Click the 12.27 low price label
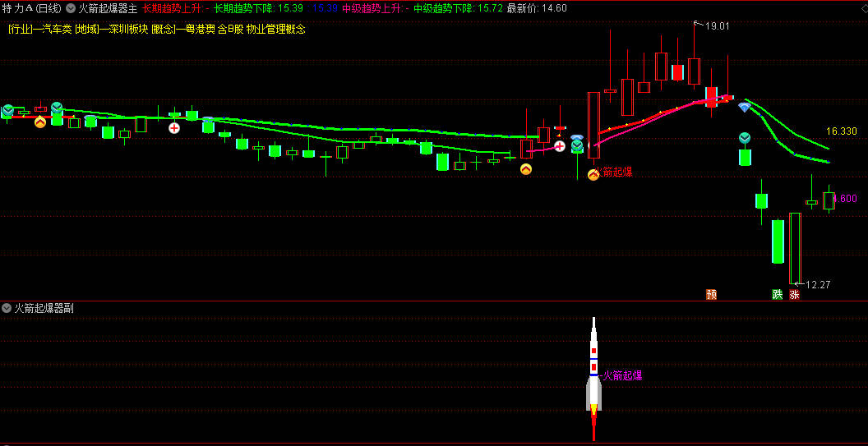The width and height of the screenshot is (868, 446). [x=818, y=285]
